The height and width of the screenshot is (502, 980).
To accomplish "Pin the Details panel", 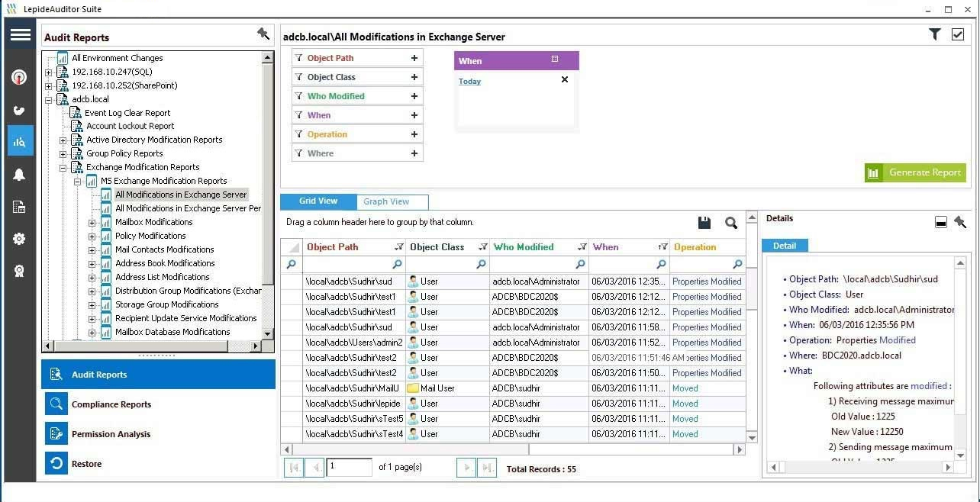I will click(x=960, y=222).
